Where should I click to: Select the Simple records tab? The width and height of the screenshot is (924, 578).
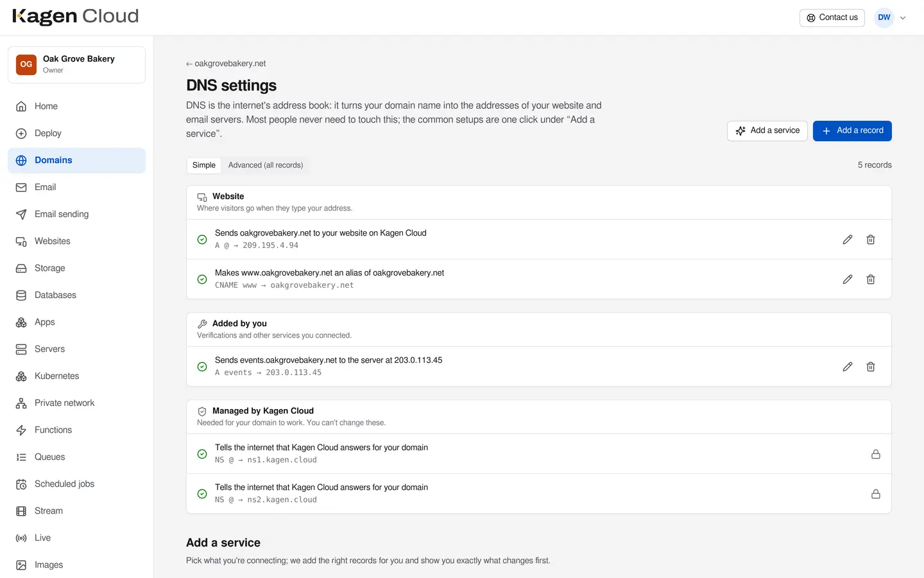click(x=204, y=165)
